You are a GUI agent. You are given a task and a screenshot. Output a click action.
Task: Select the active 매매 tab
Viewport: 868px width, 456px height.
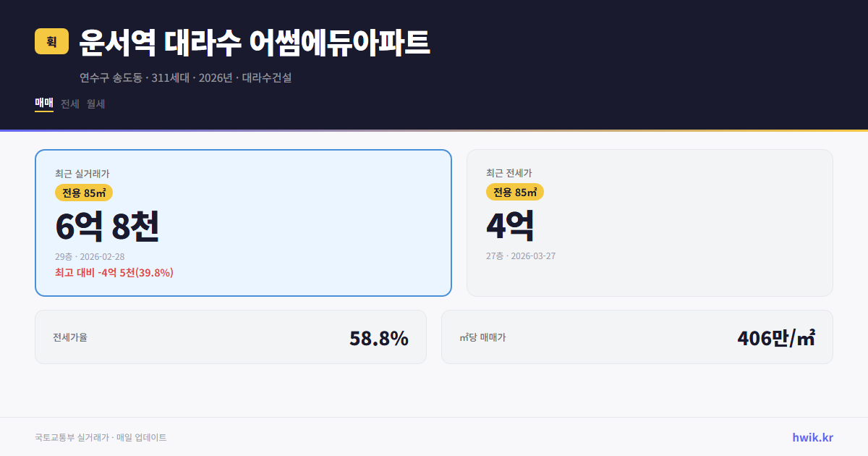[x=43, y=104]
